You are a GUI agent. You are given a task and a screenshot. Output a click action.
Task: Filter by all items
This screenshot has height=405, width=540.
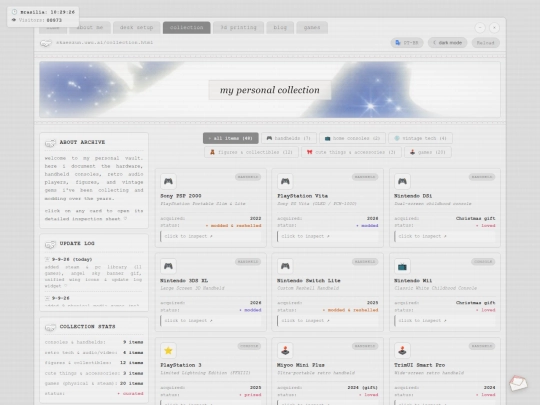click(x=231, y=138)
